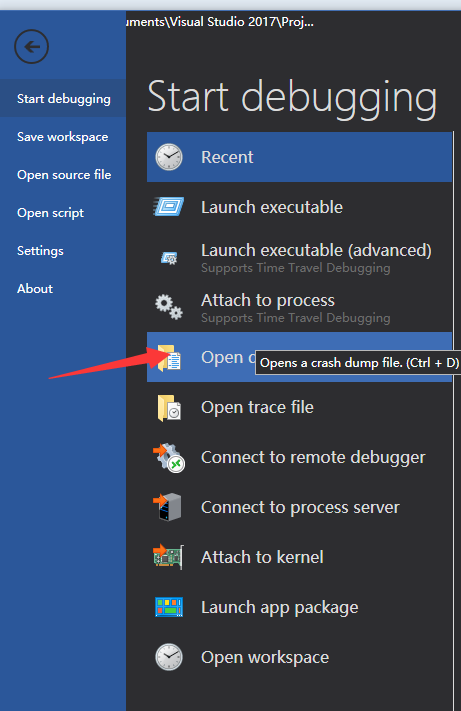This screenshot has width=461, height=711.
Task: Click the Visual Studio 2017 path title text
Action: click(220, 22)
